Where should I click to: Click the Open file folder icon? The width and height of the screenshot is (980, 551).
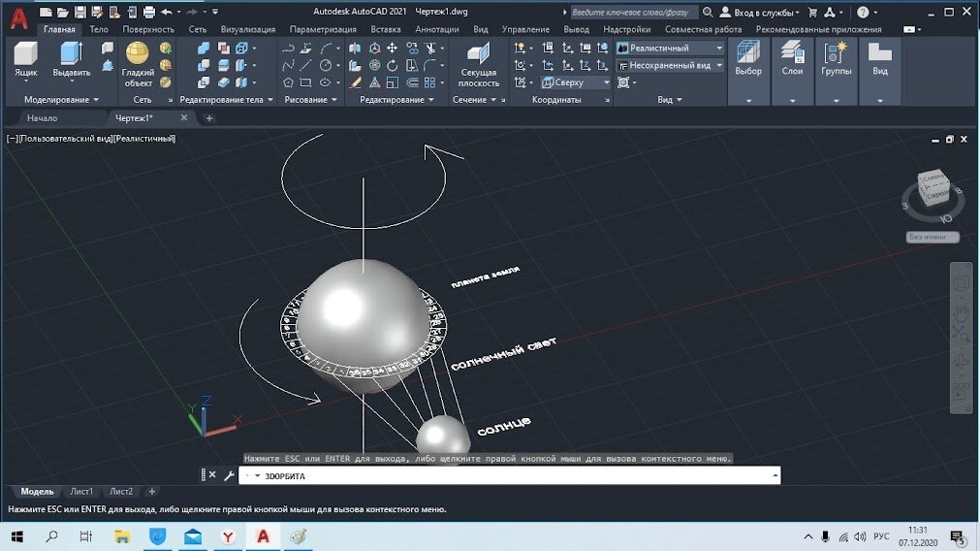point(62,12)
